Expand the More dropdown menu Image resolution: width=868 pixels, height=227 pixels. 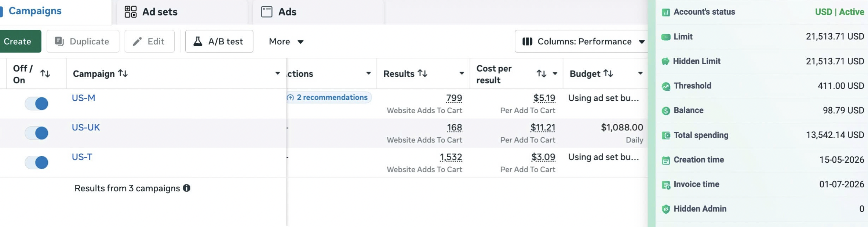(286, 42)
